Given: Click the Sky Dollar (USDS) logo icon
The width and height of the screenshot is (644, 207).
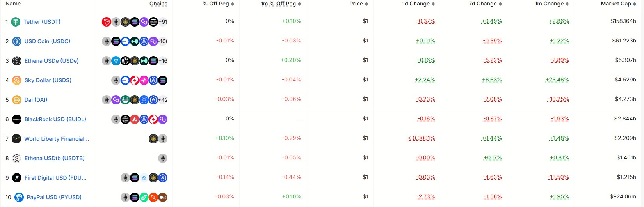Looking at the screenshot, I should pos(17,80).
